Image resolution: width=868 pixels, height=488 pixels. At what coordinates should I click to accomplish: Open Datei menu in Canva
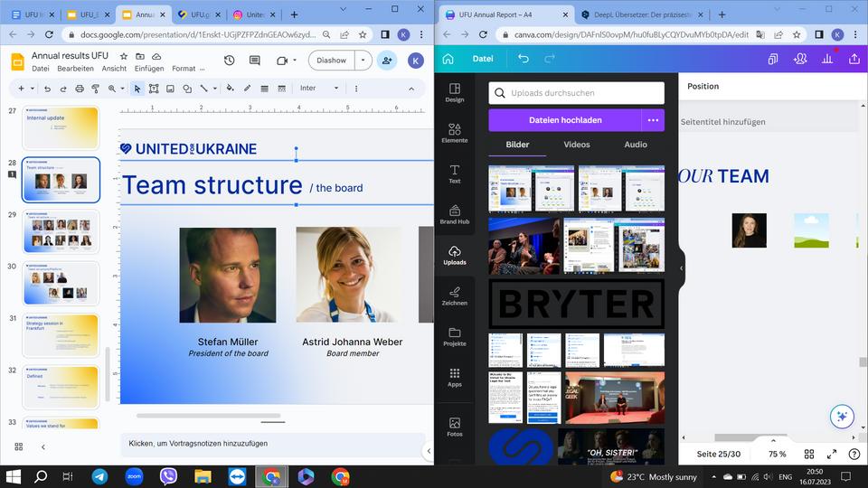pyautogui.click(x=483, y=59)
